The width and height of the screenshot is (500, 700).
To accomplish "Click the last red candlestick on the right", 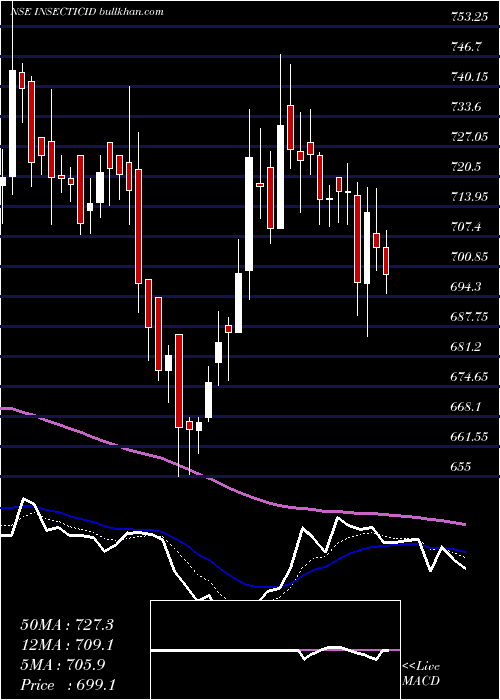I will click(x=386, y=261).
